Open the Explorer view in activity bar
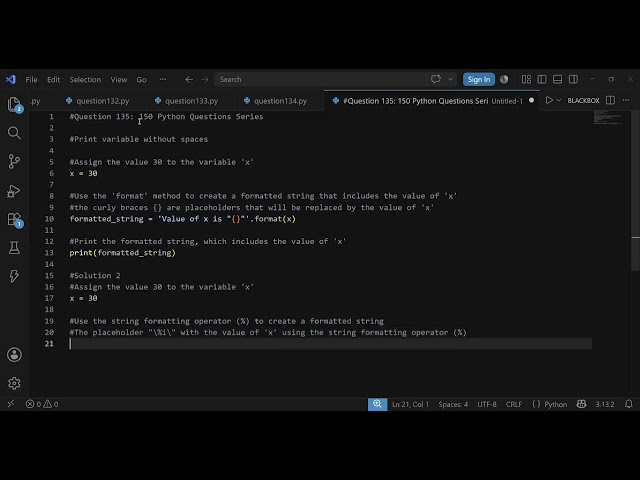The height and width of the screenshot is (480, 640). 14,104
